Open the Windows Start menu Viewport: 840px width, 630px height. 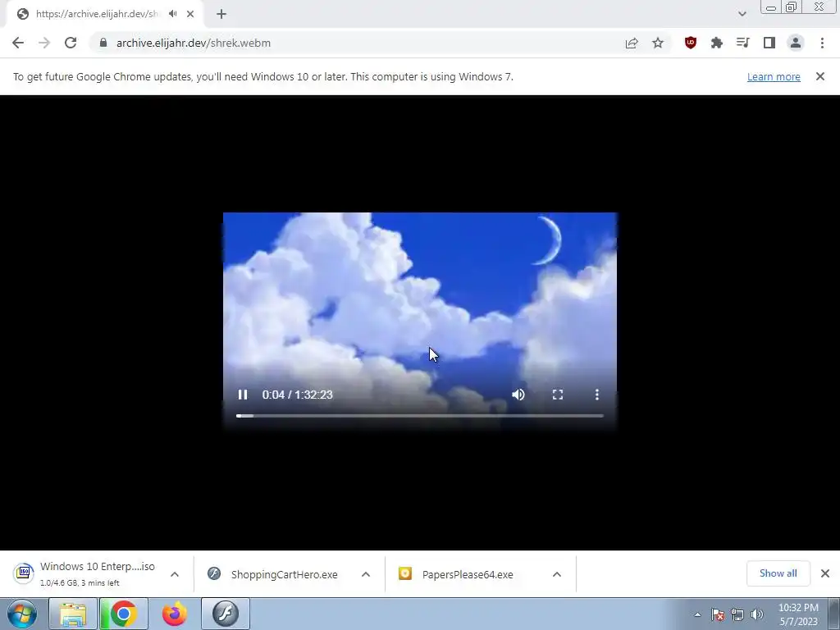tap(22, 614)
